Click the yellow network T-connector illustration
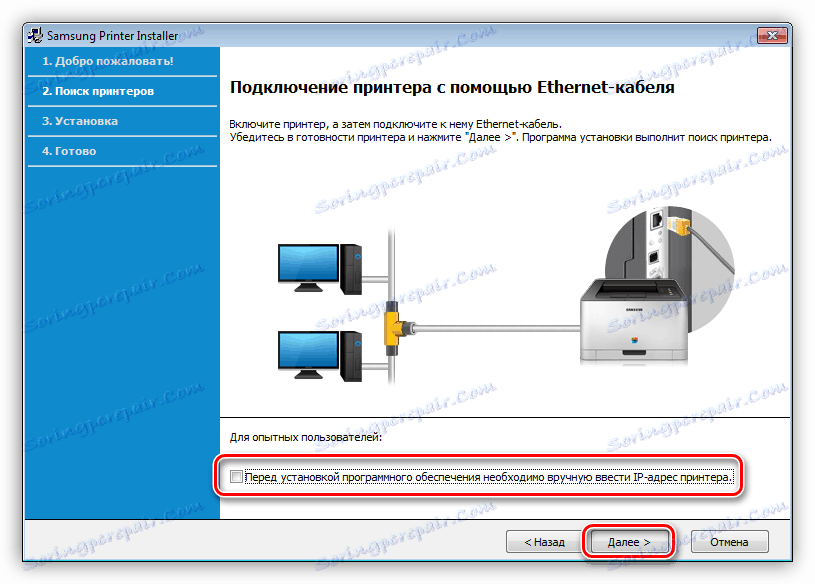Screen dimensions: 815x584 (x=398, y=329)
